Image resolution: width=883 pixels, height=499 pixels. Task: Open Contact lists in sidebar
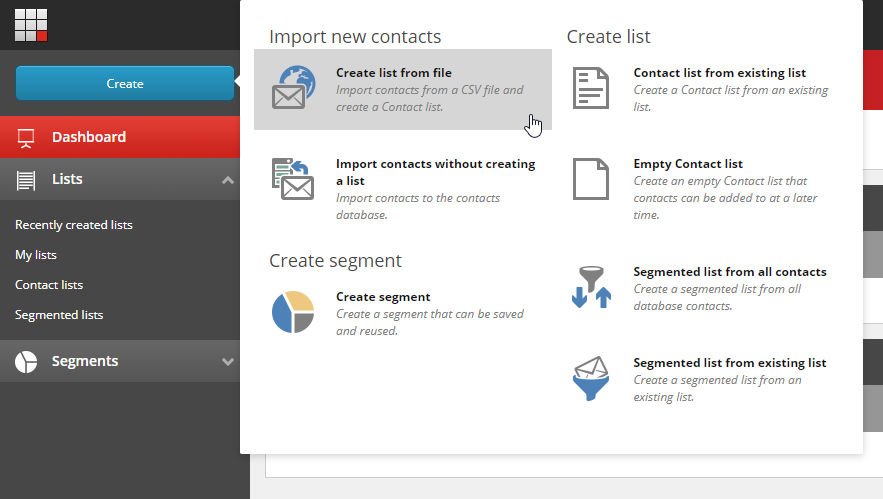(x=49, y=285)
